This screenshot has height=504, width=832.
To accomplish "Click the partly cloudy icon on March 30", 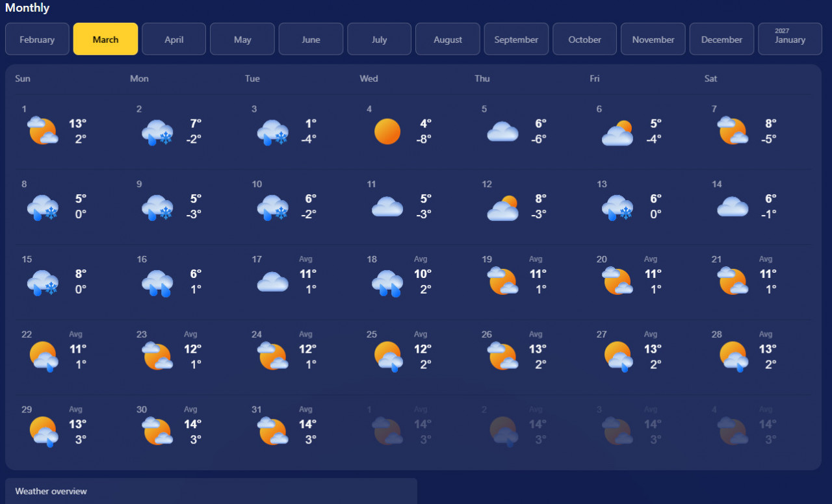I will point(157,431).
